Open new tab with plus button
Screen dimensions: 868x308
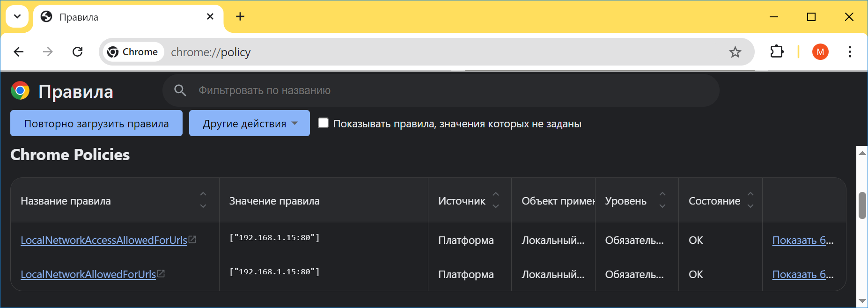pos(240,17)
